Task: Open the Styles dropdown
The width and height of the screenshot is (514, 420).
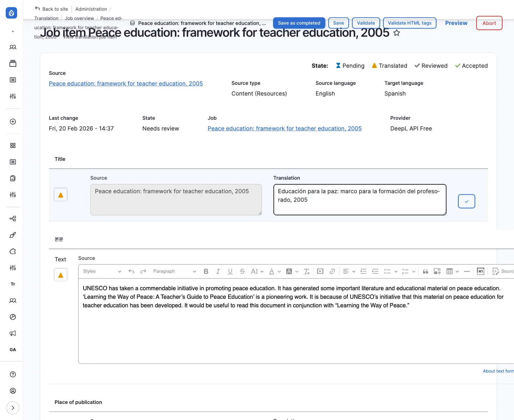Action: tap(102, 271)
